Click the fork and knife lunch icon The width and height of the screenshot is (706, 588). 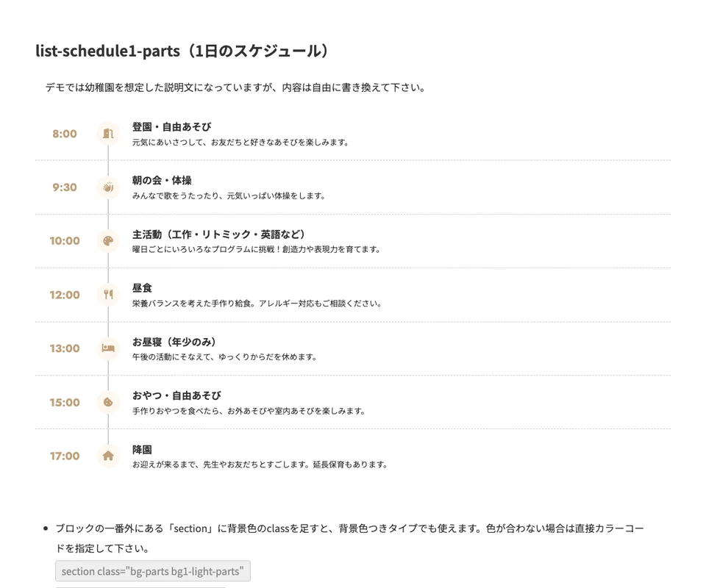click(x=108, y=295)
